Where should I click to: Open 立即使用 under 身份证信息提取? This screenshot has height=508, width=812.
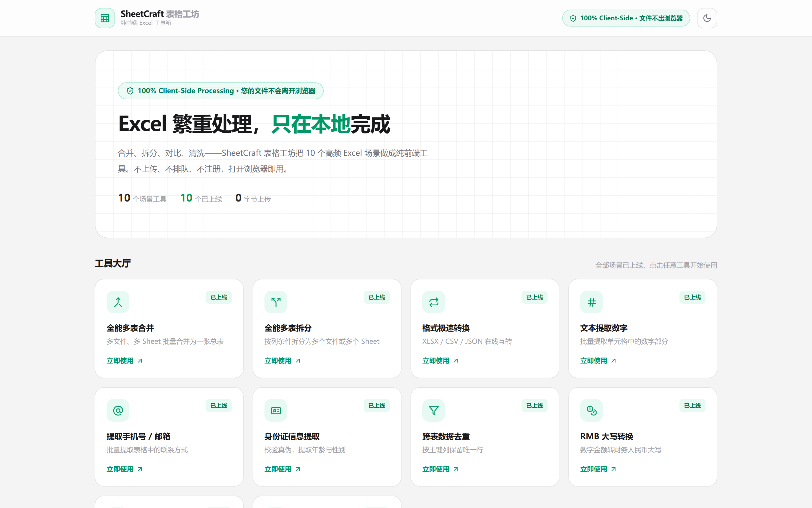(x=283, y=469)
